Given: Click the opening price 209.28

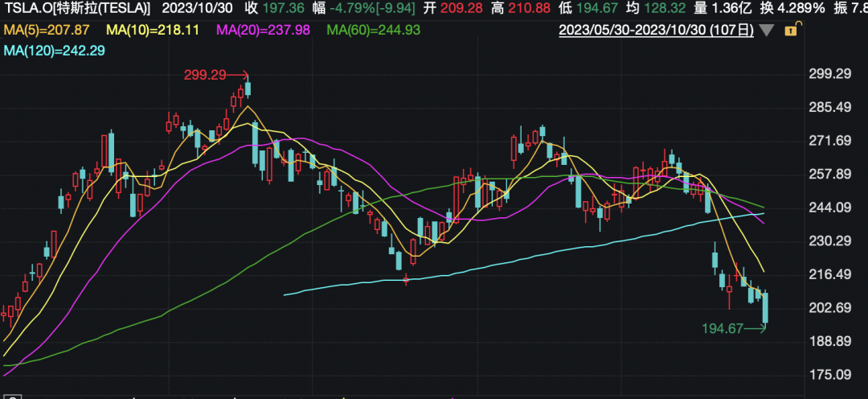Looking at the screenshot, I should [x=461, y=8].
